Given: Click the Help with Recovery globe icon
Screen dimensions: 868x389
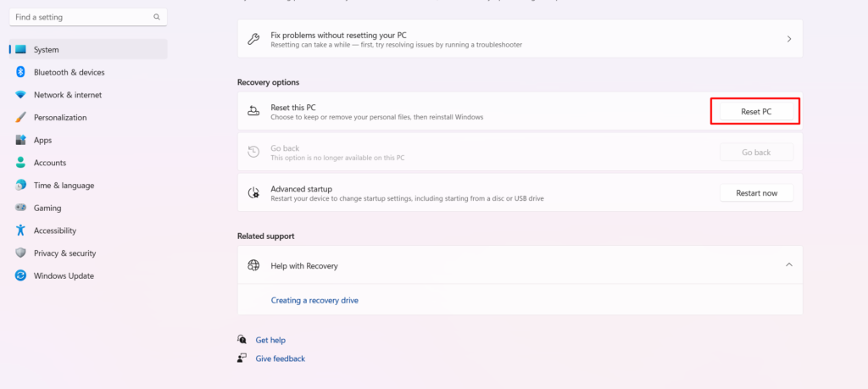Looking at the screenshot, I should 253,265.
